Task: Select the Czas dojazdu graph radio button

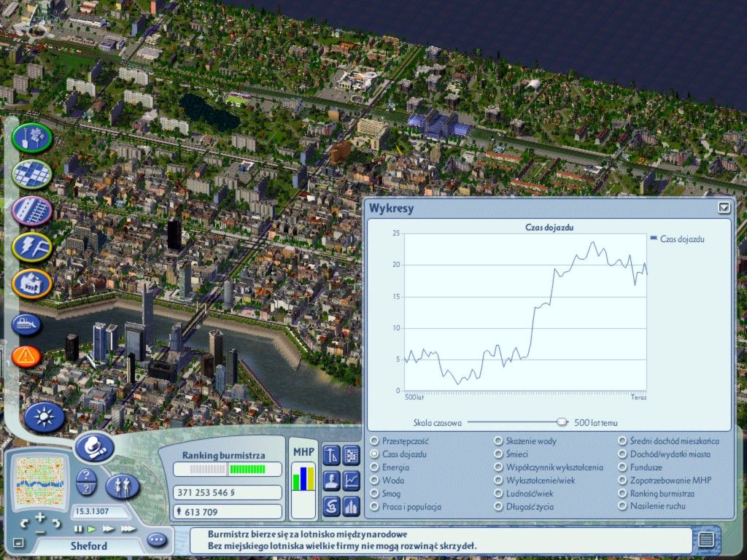Action: click(374, 454)
